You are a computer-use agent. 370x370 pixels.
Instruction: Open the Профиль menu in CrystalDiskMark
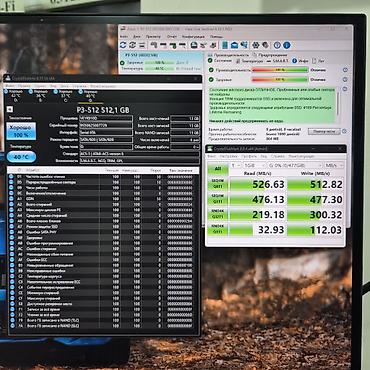pyautogui.click(x=249, y=156)
